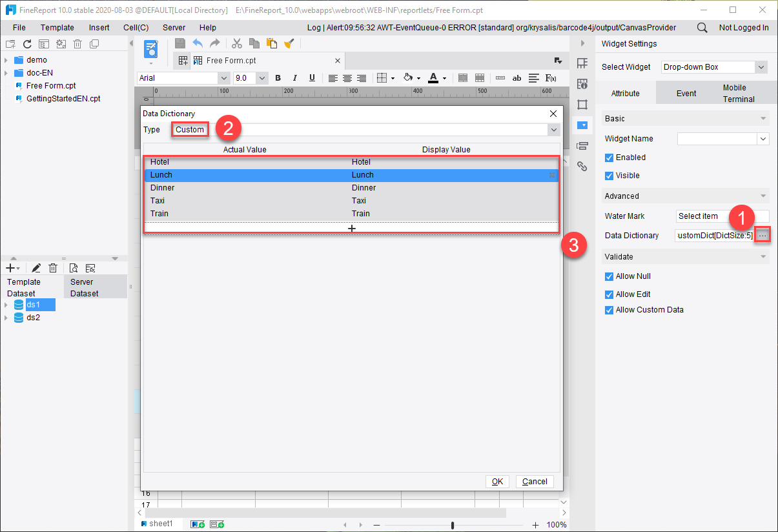
Task: Uncheck the Enabled checkbox
Action: click(x=609, y=158)
